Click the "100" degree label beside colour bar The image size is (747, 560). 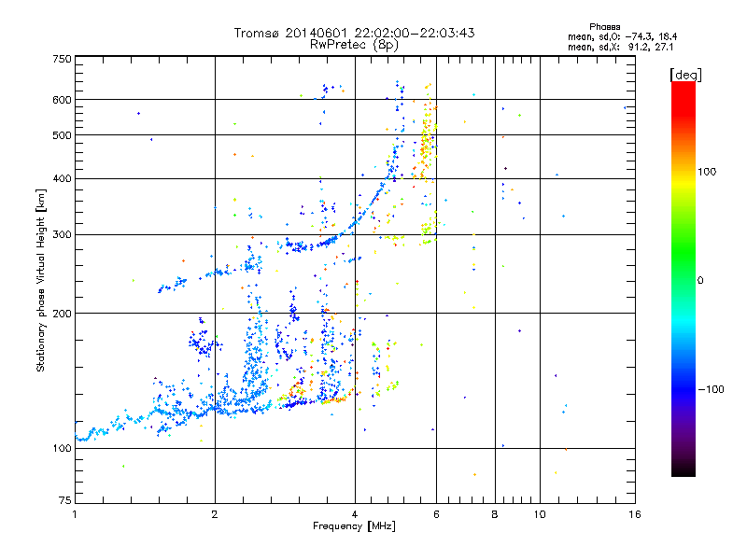tap(707, 172)
